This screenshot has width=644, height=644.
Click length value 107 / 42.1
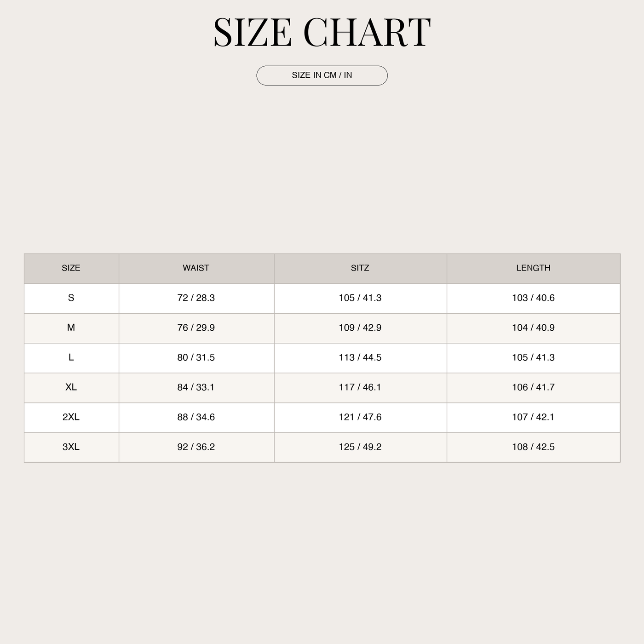coord(533,417)
